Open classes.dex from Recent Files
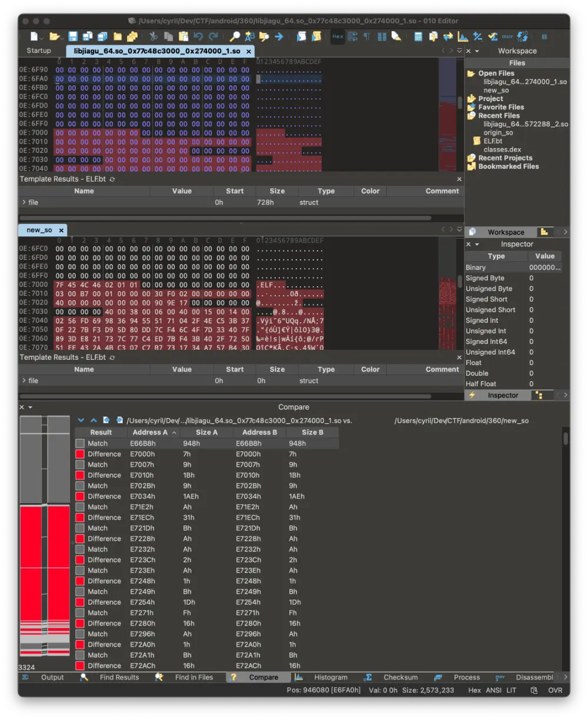 pyautogui.click(x=502, y=149)
